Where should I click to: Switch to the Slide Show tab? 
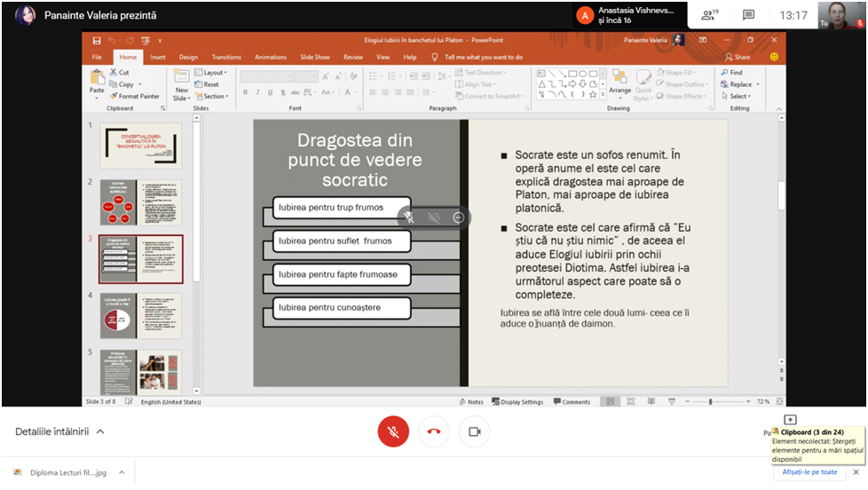tap(314, 57)
